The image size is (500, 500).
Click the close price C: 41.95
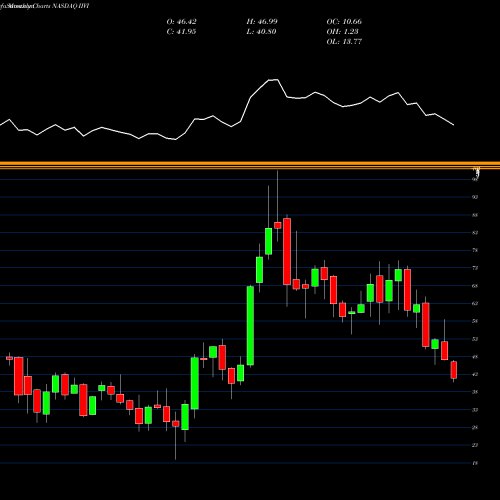coord(181,32)
